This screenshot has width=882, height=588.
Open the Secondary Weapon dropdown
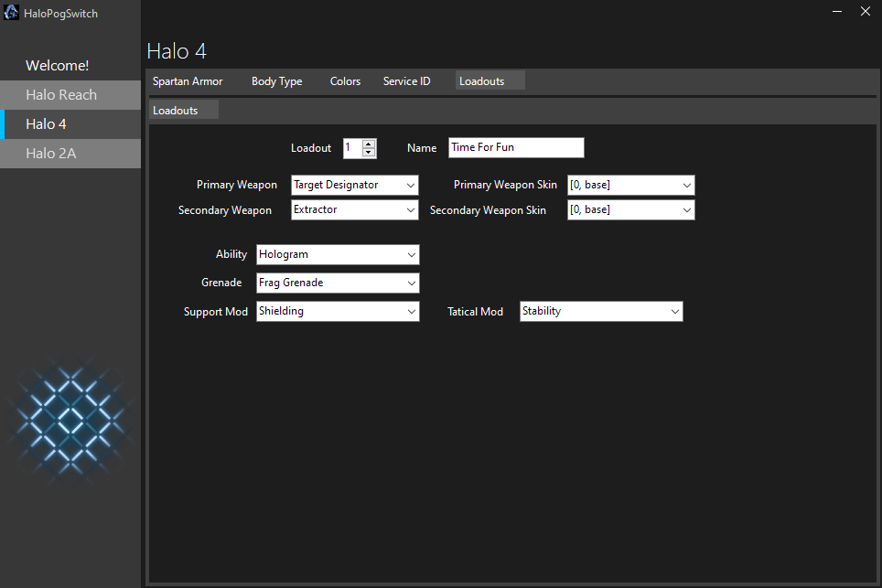tap(354, 209)
